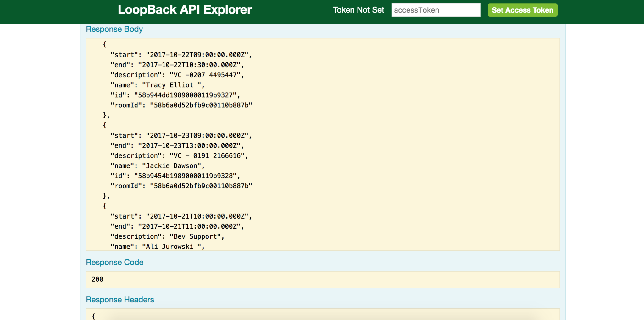644x320 pixels.
Task: Select the Token Not Set status text
Action: point(358,10)
